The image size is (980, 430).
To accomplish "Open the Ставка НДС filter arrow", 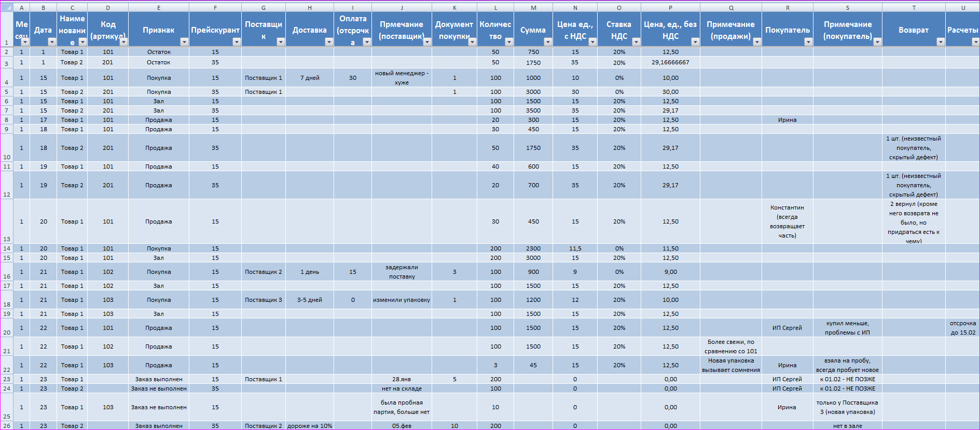I will pos(636,42).
